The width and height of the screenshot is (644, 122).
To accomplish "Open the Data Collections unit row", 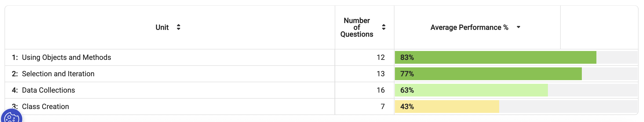I will point(48,90).
